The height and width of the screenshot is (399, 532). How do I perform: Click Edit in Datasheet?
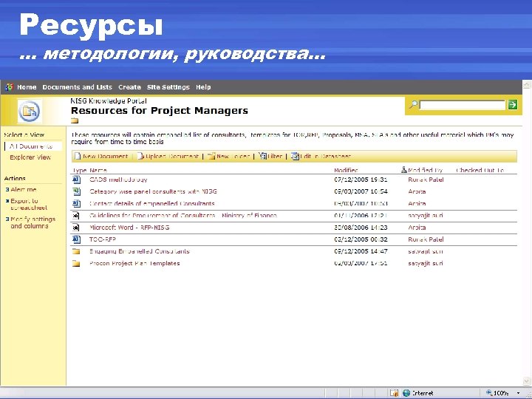click(325, 157)
